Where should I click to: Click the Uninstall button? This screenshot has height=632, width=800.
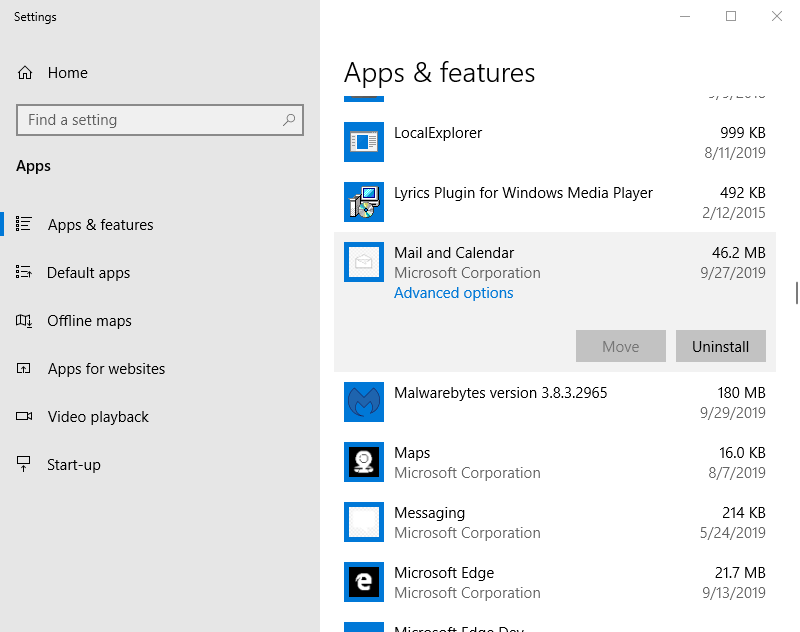click(720, 346)
